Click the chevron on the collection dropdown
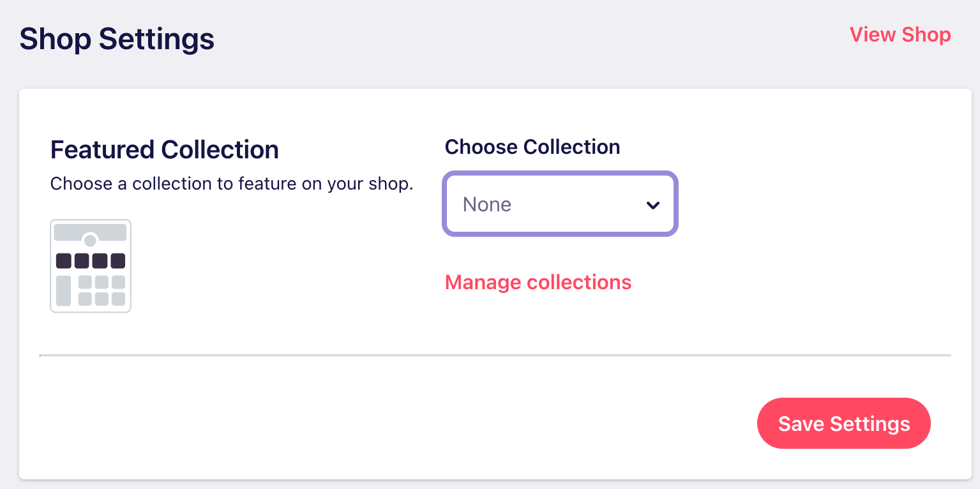980x489 pixels. click(652, 205)
